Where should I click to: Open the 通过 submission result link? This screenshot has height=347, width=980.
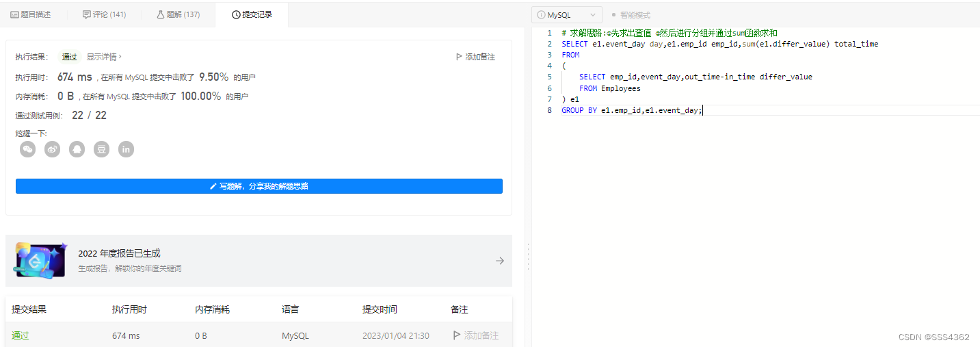click(x=21, y=335)
